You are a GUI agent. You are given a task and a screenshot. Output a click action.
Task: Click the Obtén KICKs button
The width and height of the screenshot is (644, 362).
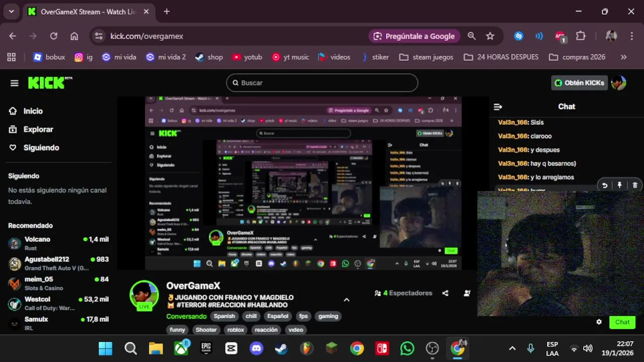tap(579, 83)
